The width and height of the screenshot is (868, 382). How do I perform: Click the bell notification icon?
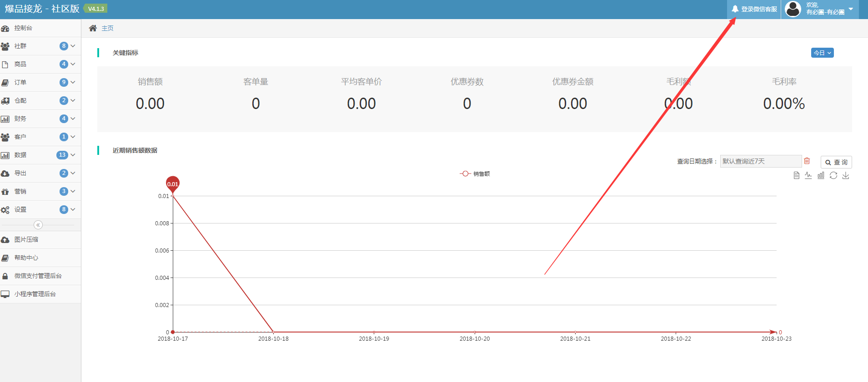735,9
